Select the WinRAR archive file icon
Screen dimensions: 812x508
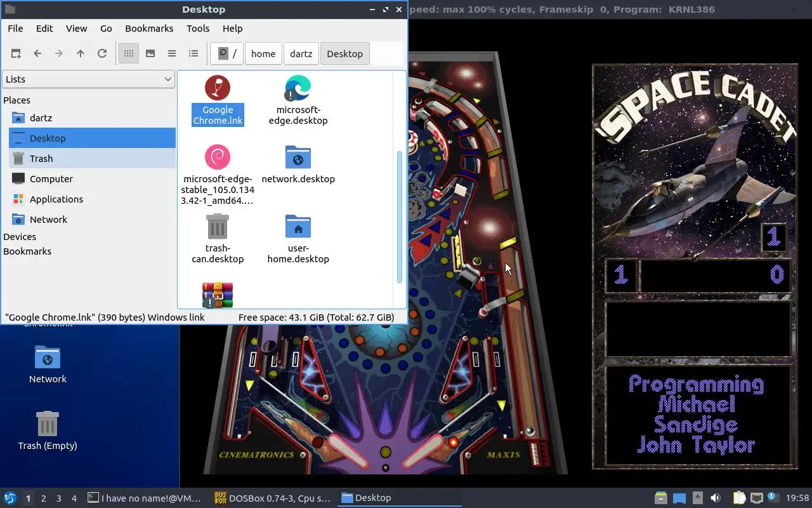tap(218, 295)
